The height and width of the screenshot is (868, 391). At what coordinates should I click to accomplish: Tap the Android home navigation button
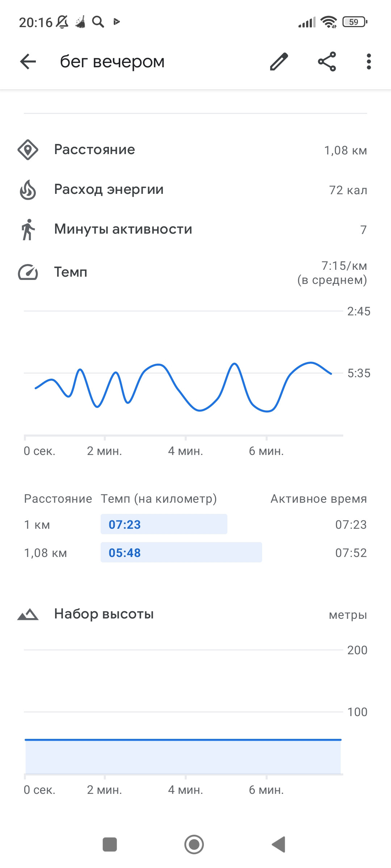click(194, 844)
